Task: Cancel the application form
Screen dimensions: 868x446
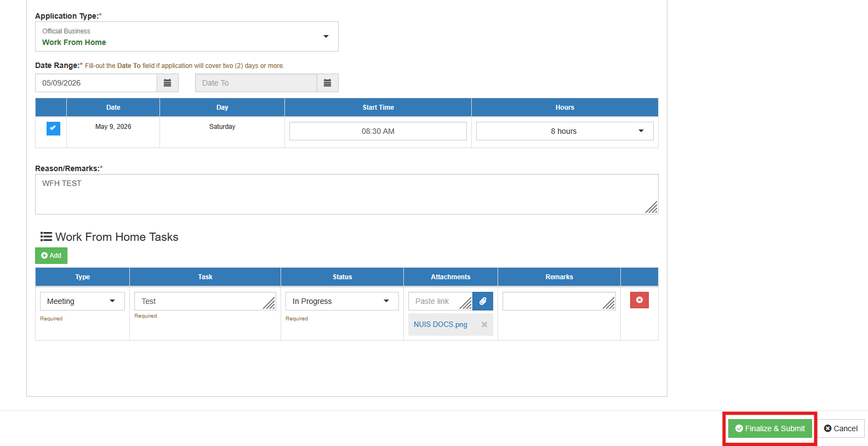Action: coord(841,428)
